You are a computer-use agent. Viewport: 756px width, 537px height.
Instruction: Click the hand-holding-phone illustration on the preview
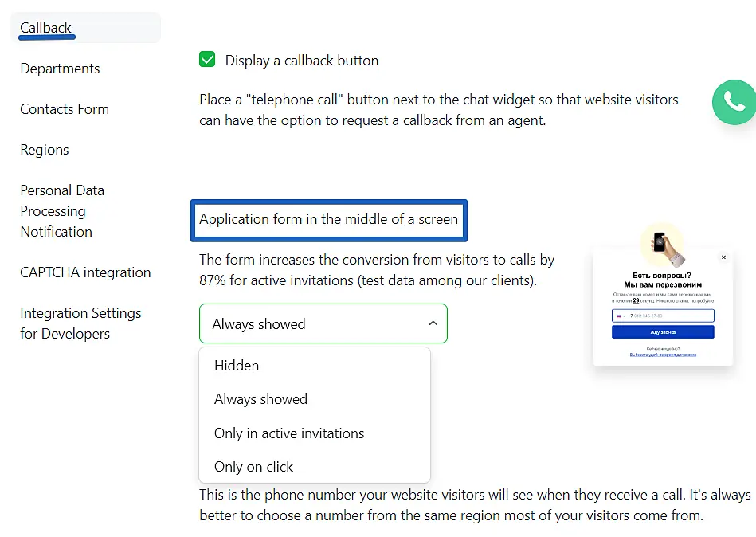[x=664, y=243]
